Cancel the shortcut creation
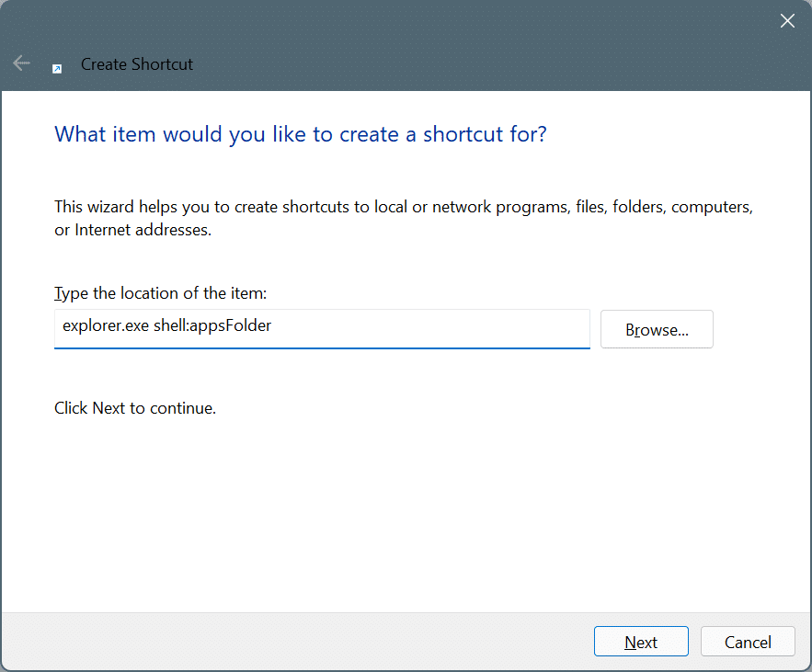Screen dimensions: 812x672 click(748, 641)
